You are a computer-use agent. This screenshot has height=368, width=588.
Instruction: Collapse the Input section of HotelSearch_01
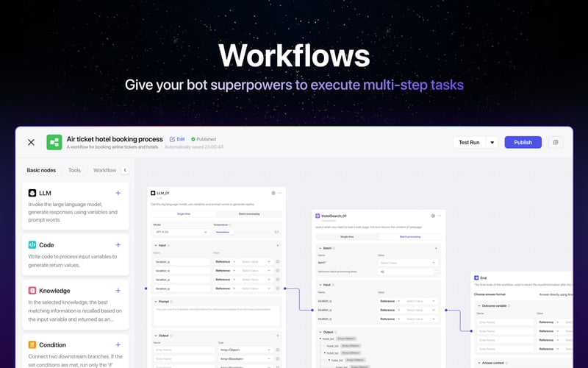tap(320, 285)
